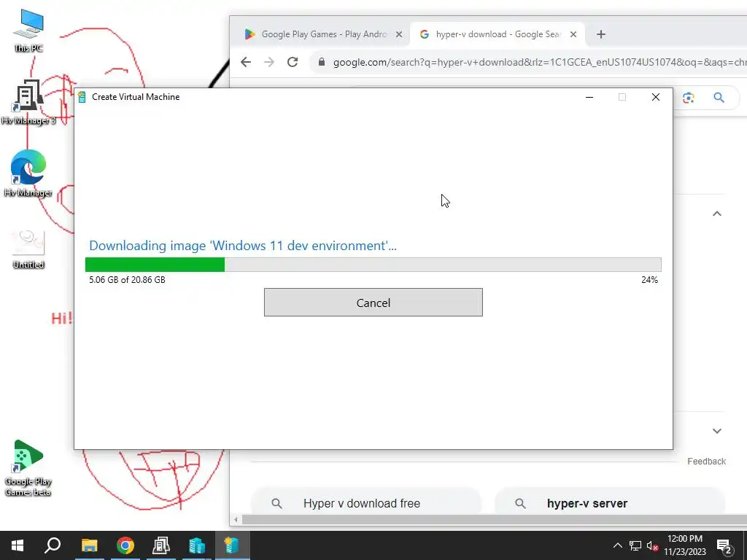Click the muted volume tray icon
Viewport: 747px width, 560px height.
[x=652, y=545]
